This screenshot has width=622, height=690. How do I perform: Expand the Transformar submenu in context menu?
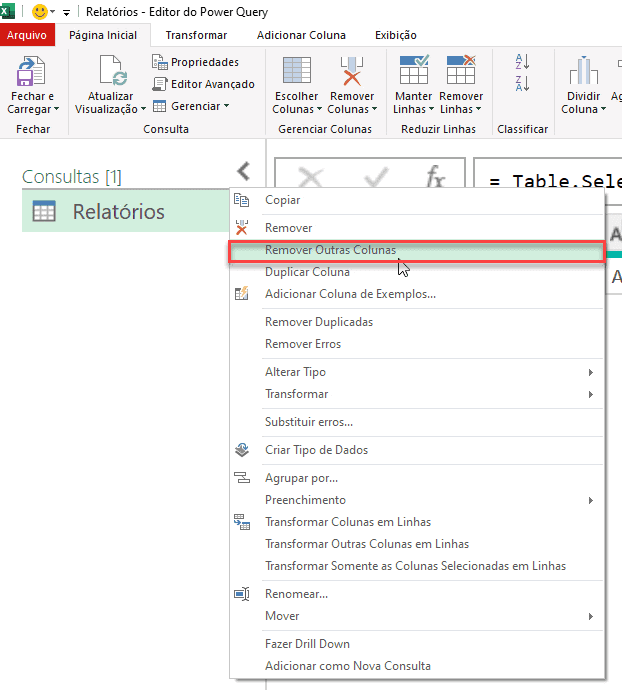pyautogui.click(x=591, y=394)
